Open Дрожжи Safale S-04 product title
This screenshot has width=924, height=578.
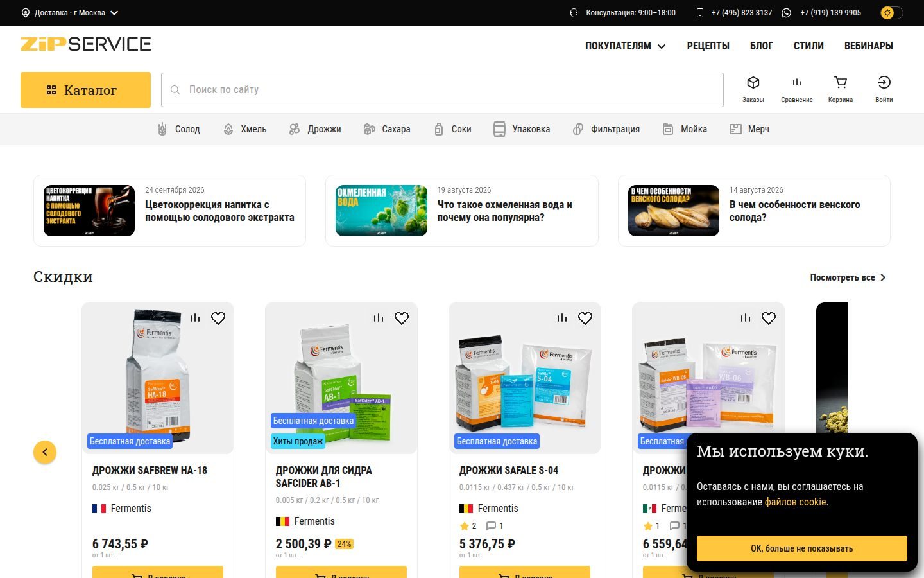[x=509, y=470]
